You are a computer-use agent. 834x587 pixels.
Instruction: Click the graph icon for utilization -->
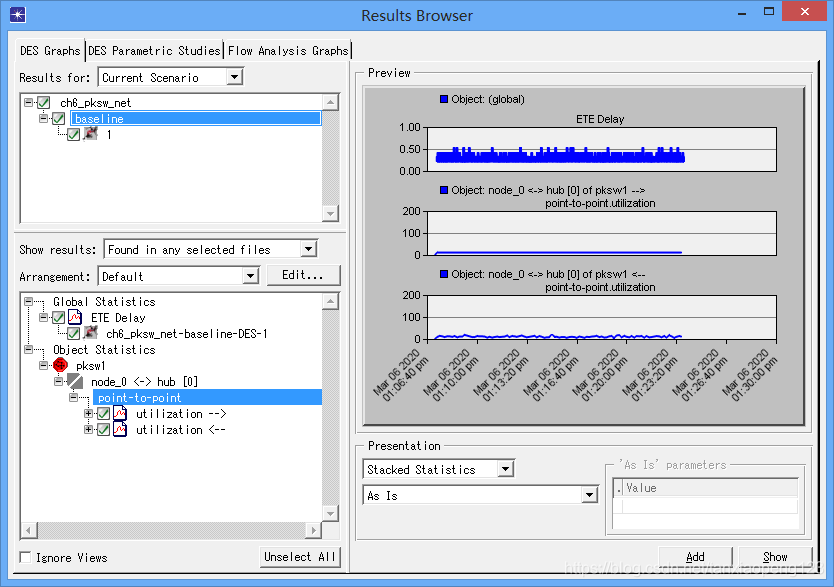tap(120, 413)
